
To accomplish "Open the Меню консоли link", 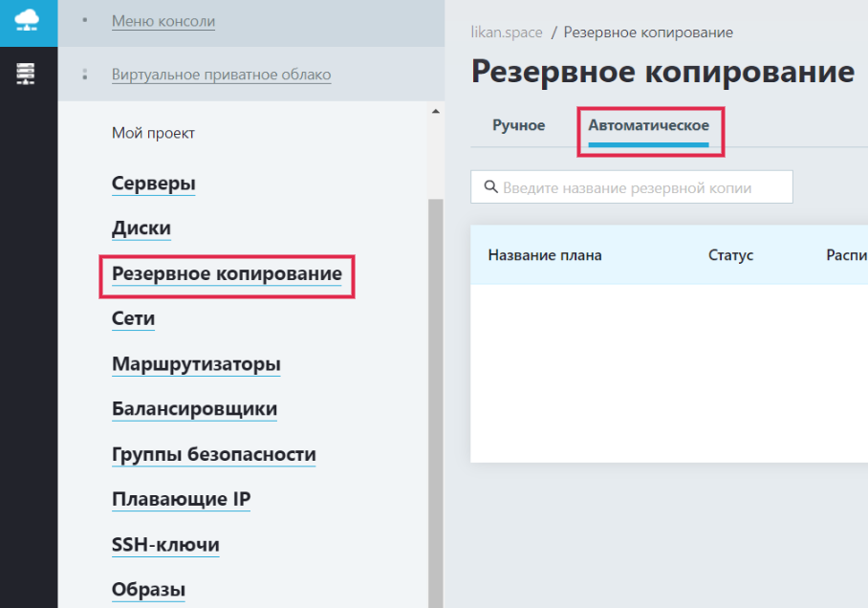I will (x=163, y=21).
